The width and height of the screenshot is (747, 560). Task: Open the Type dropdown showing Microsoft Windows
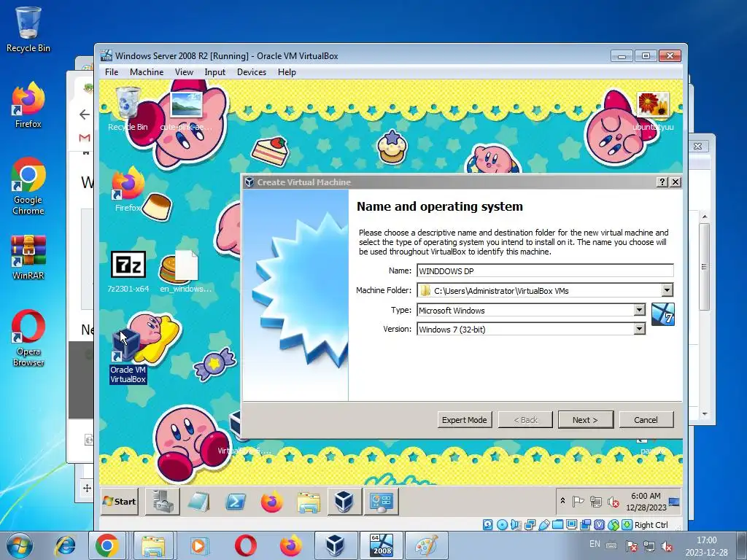(x=639, y=310)
